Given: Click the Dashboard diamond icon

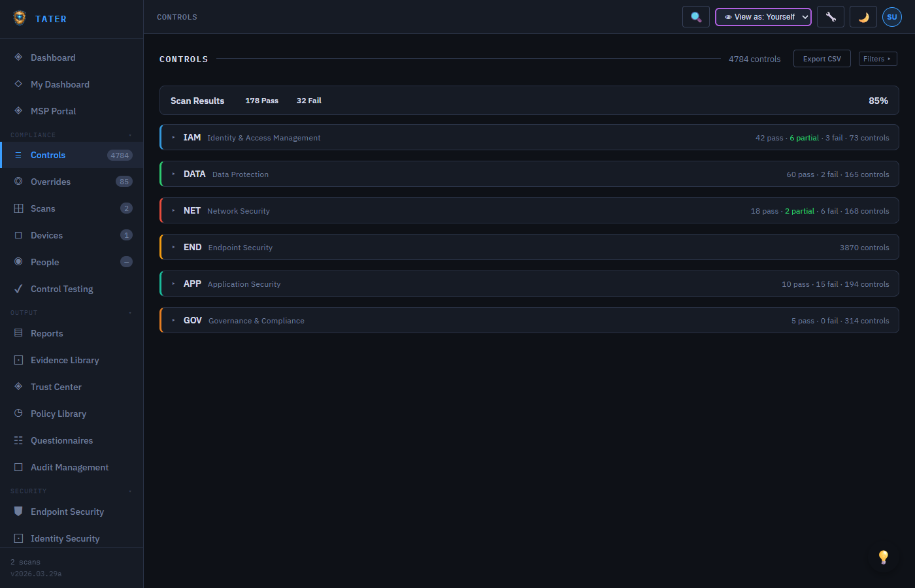Looking at the screenshot, I should point(18,57).
